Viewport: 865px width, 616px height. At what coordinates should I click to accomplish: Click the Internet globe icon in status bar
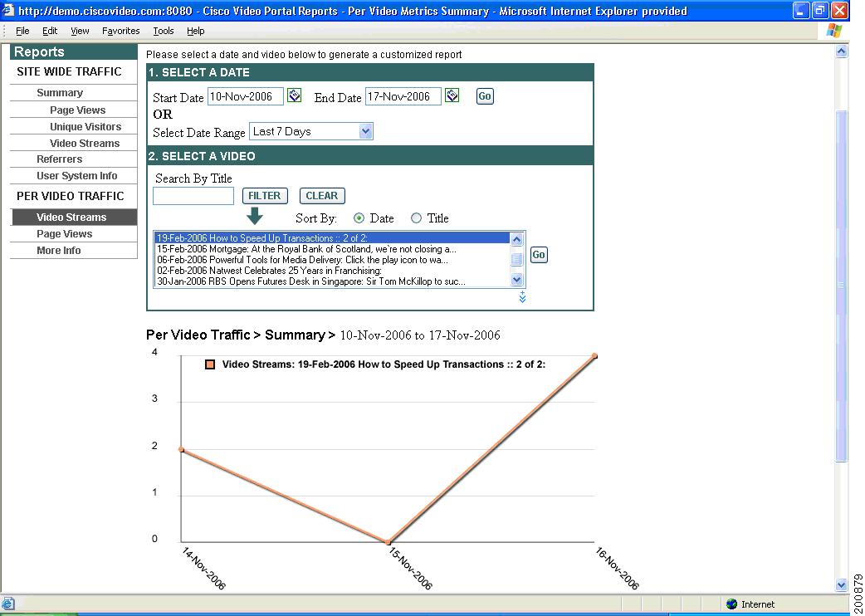[x=731, y=604]
